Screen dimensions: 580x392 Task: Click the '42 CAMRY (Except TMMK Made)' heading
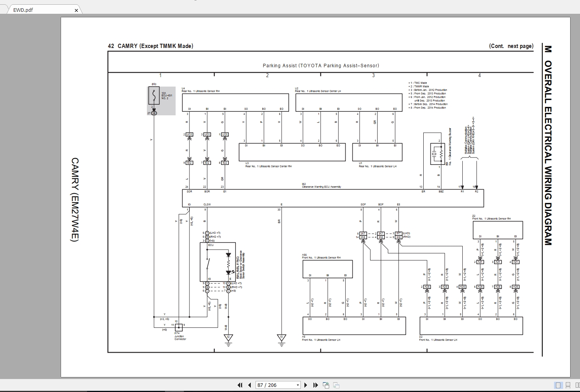coord(150,46)
